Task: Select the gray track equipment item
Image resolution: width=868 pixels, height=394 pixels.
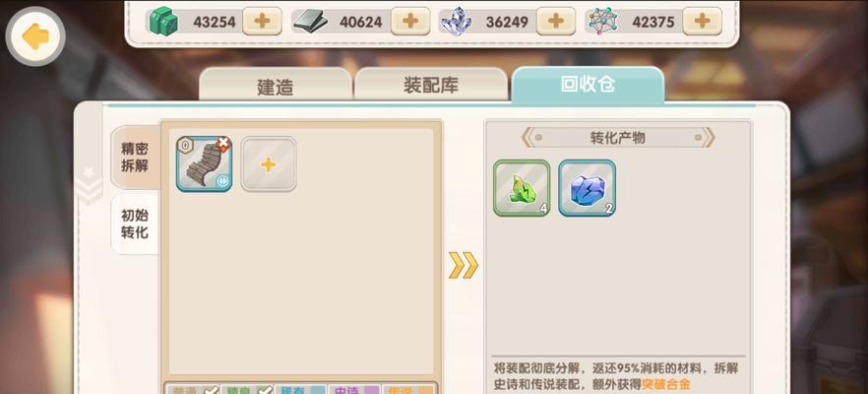Action: pyautogui.click(x=204, y=164)
